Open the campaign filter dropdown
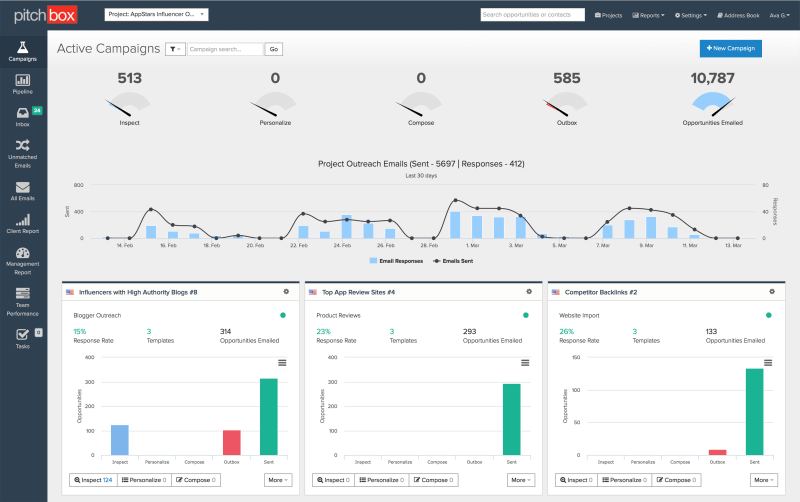 click(175, 49)
